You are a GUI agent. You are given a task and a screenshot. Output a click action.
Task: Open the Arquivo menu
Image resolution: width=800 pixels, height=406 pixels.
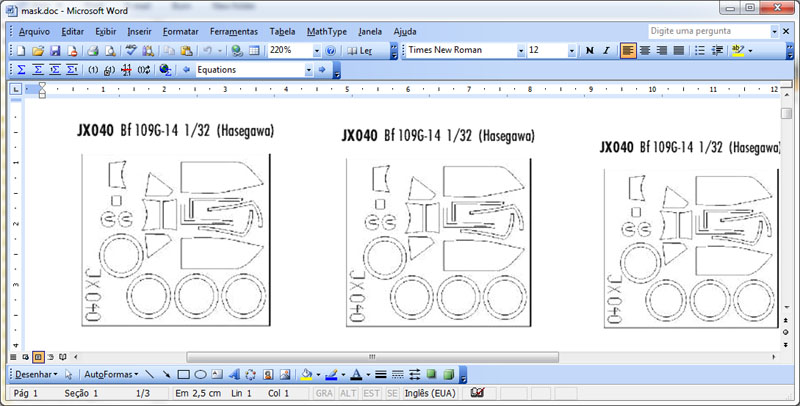pos(34,32)
